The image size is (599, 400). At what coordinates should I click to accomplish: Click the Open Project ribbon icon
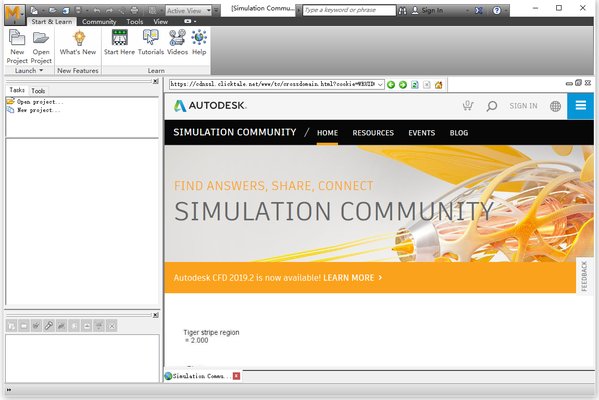40,38
